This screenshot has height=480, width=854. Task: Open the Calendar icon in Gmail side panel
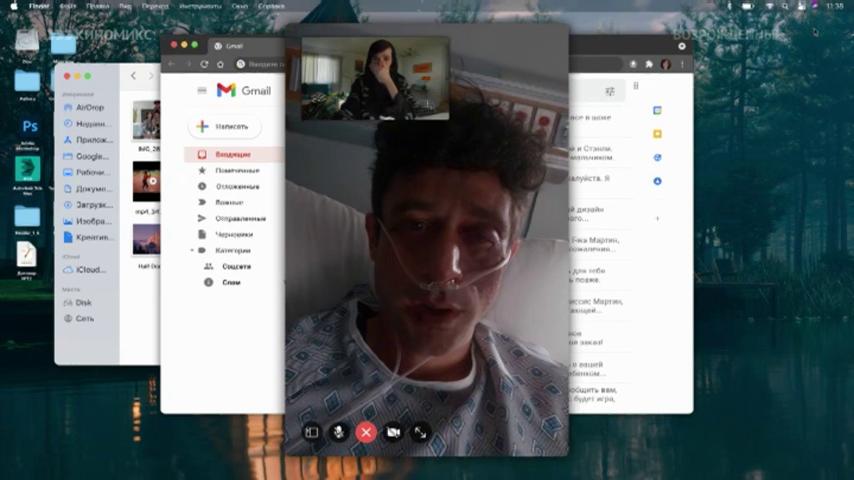pos(657,111)
